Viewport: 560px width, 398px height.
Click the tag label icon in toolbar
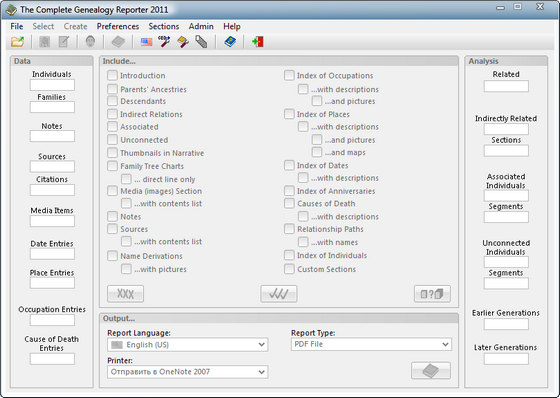201,42
